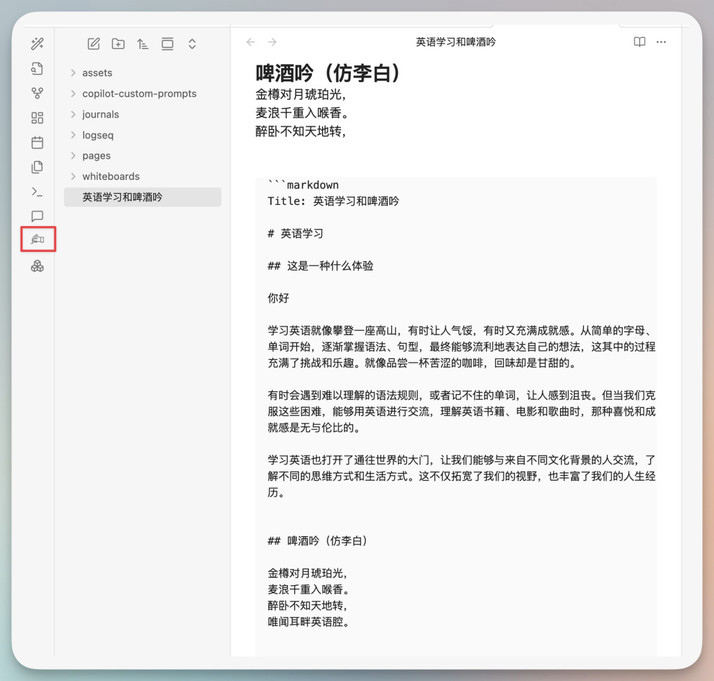714x681 pixels.
Task: Open the command palette terminal icon
Action: pos(37,192)
